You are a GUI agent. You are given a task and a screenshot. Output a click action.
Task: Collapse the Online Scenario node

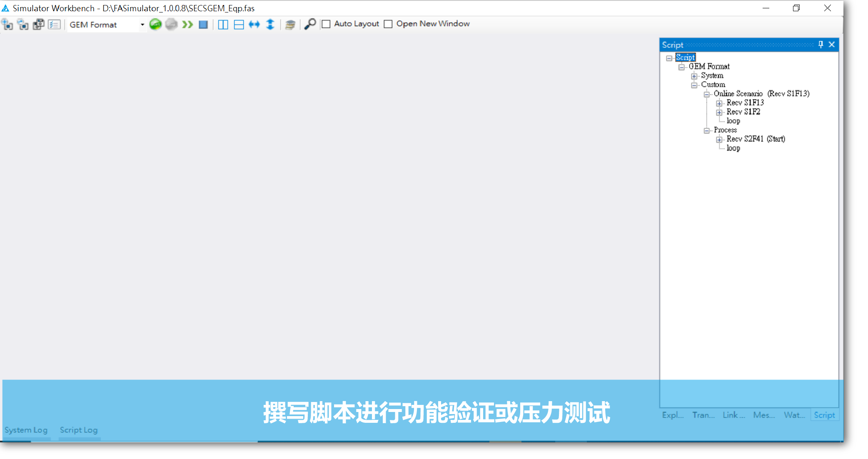[x=707, y=94]
